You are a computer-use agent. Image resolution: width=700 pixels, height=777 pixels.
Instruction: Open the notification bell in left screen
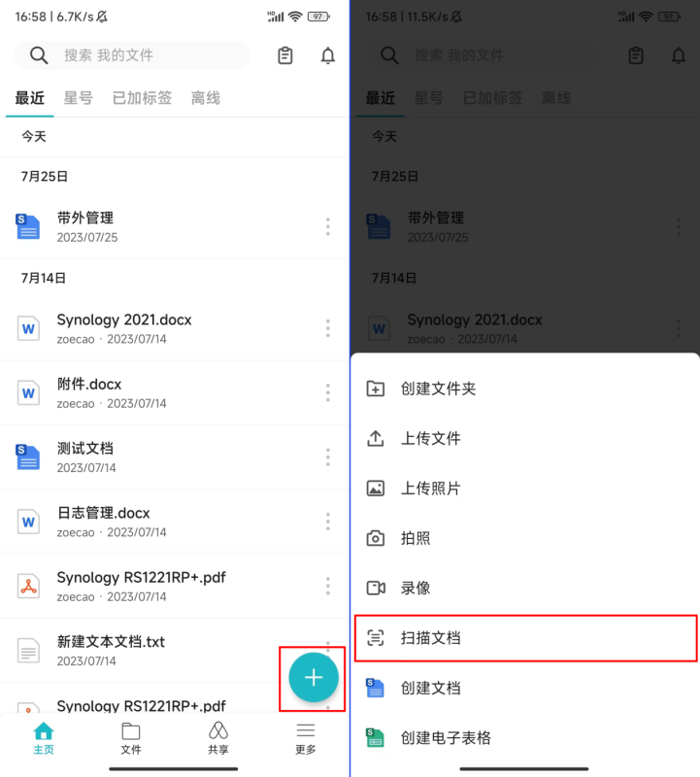click(x=327, y=55)
